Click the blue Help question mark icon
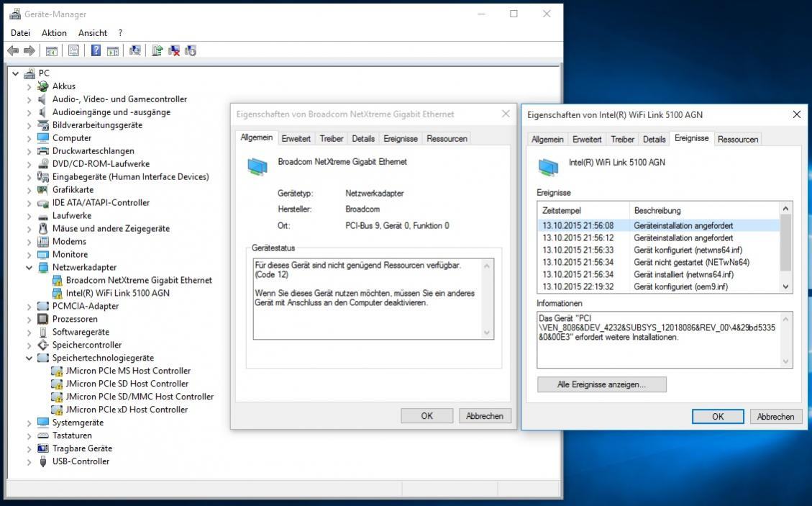 [x=96, y=50]
